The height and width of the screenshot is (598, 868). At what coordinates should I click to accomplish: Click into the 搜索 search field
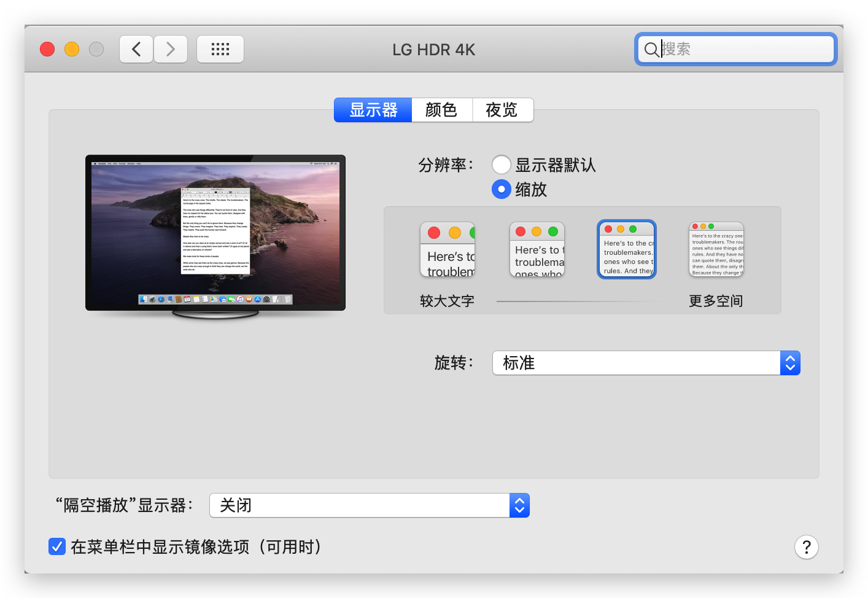pos(735,49)
